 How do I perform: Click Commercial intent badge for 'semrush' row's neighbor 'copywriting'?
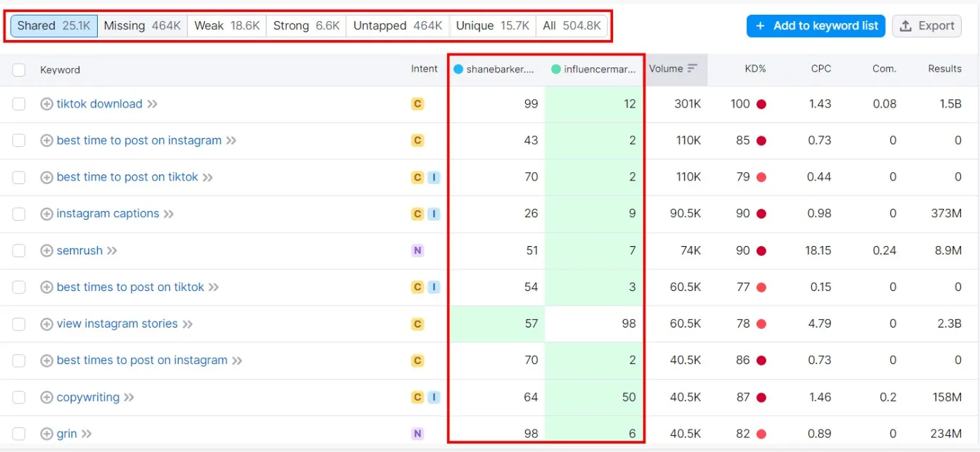[x=418, y=397]
